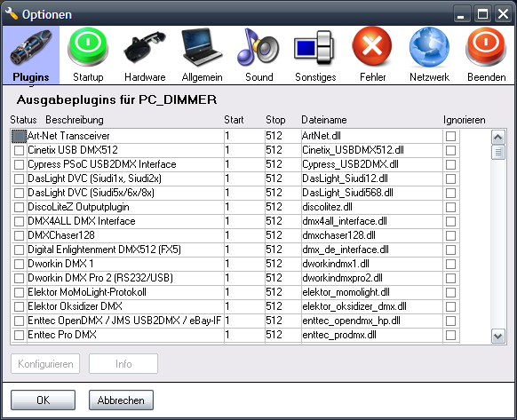This screenshot has width=517, height=420.
Task: Click the Beenden red power icon
Action: pos(486,55)
